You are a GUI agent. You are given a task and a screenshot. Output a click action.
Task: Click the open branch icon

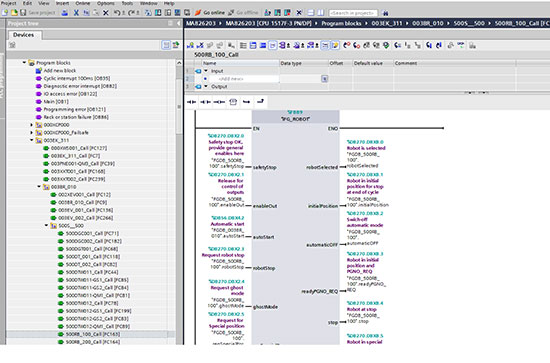[247, 102]
